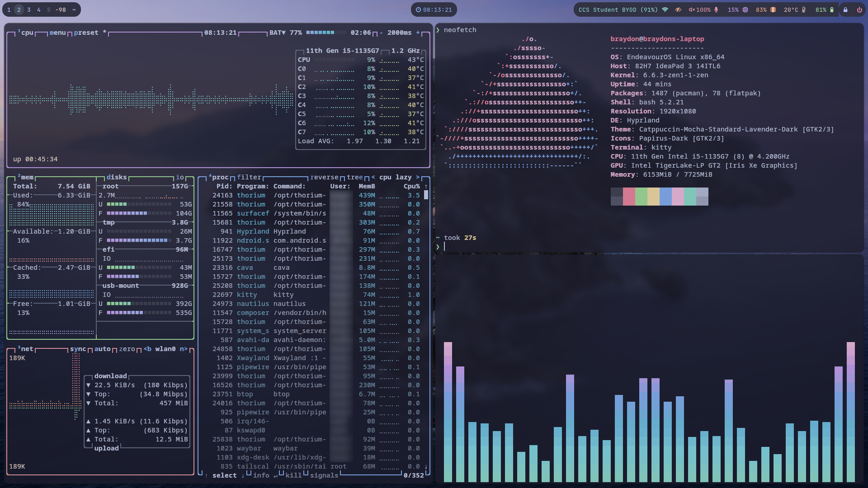
Task: Click the battery meter bar in btop
Action: (x=326, y=33)
